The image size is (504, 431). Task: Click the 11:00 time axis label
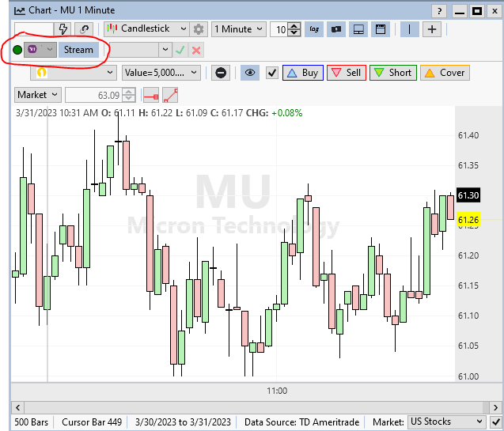click(x=277, y=391)
